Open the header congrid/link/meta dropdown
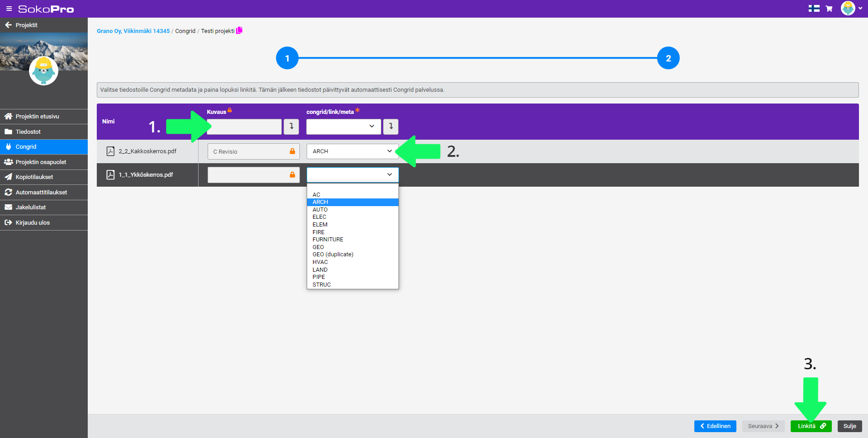Image resolution: width=868 pixels, height=438 pixels. [343, 127]
